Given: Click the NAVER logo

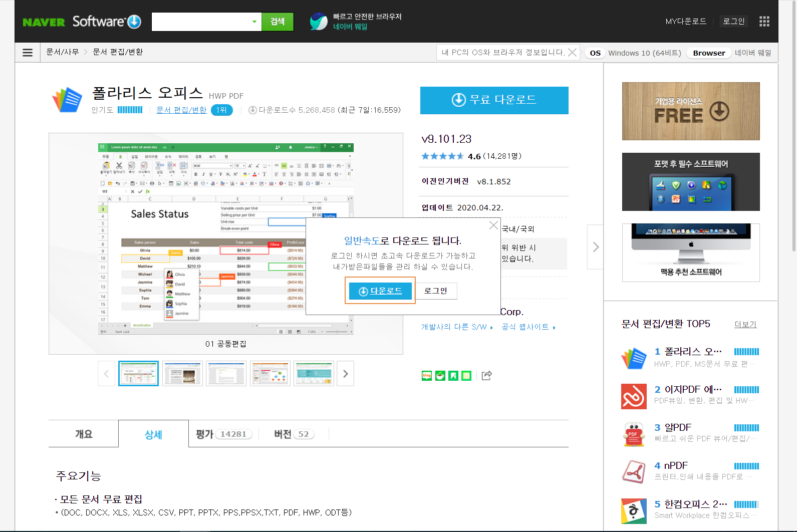Looking at the screenshot, I should point(44,22).
